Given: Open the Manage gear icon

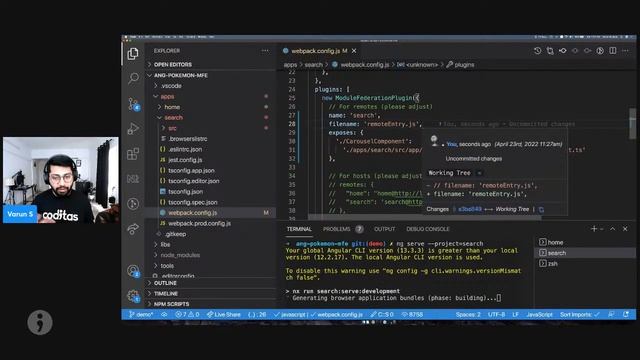Looking at the screenshot, I should (x=133, y=296).
